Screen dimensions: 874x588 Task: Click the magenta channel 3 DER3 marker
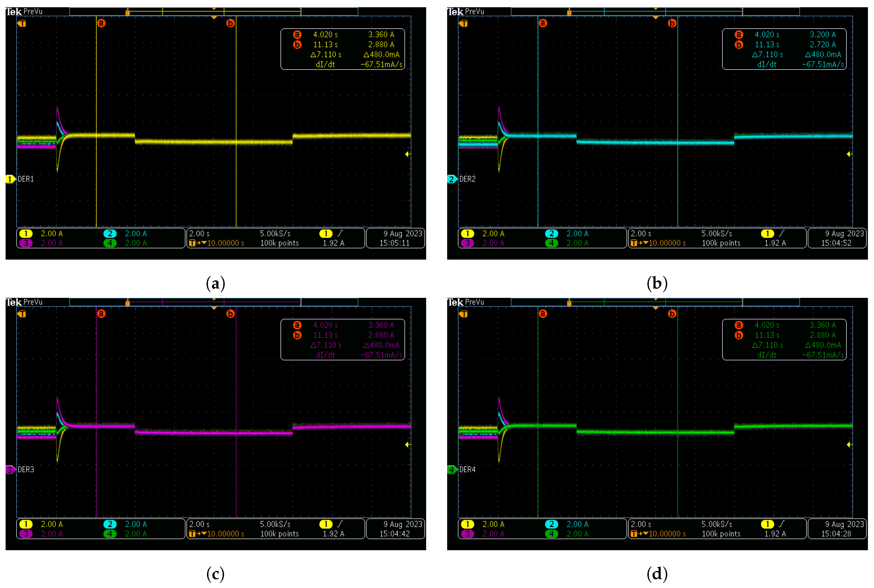[10, 470]
